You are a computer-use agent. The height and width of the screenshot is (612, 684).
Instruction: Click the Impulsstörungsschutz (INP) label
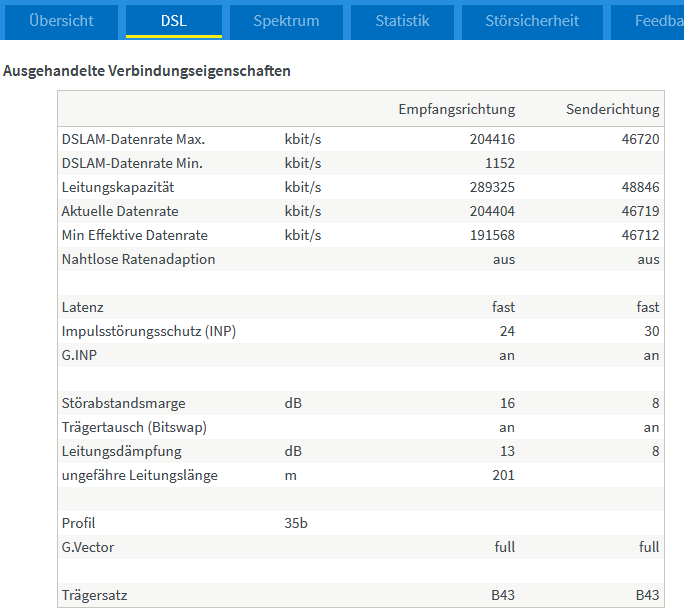click(x=149, y=331)
